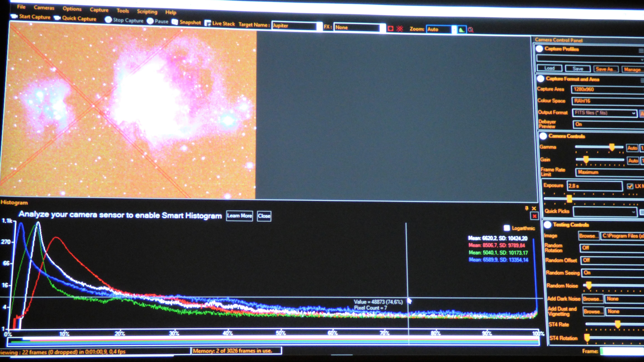Open the Frame Rate Limit Maximum dropdown
Image resolution: width=644 pixels, height=362 pixels.
[x=609, y=172]
